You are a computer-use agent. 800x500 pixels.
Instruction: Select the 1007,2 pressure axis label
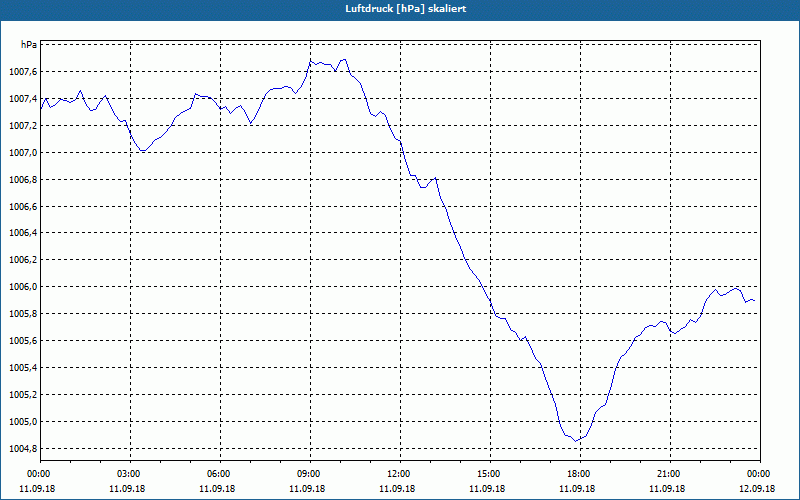pos(23,126)
